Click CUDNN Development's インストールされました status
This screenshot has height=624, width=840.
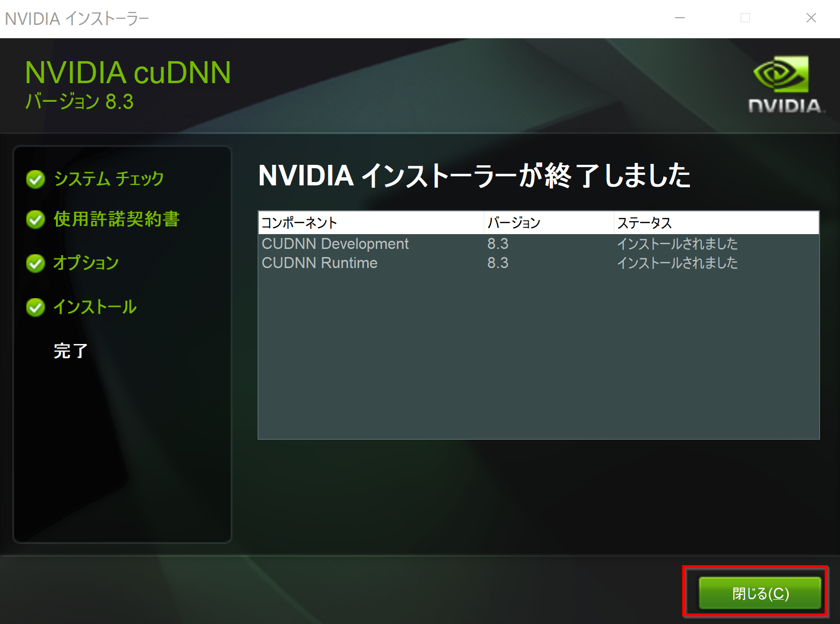pos(677,244)
